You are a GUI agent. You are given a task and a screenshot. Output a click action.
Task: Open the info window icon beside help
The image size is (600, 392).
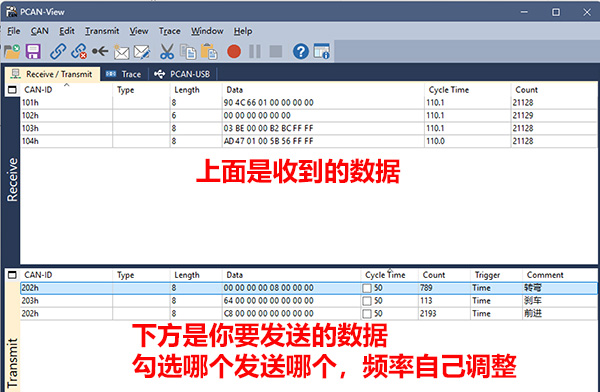(x=321, y=51)
